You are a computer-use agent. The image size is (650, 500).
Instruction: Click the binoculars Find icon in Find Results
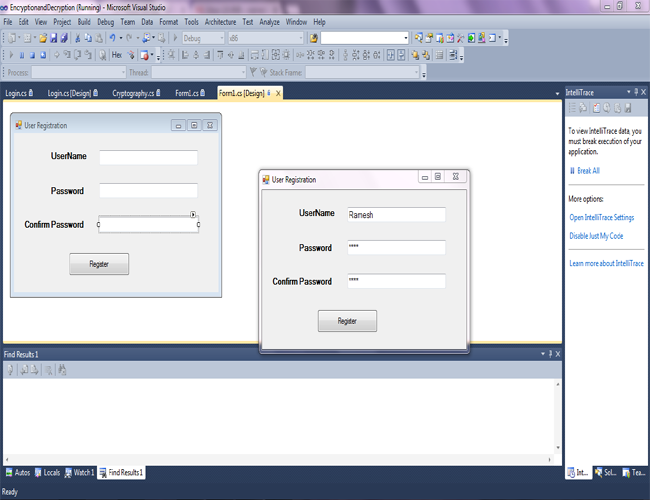click(62, 370)
